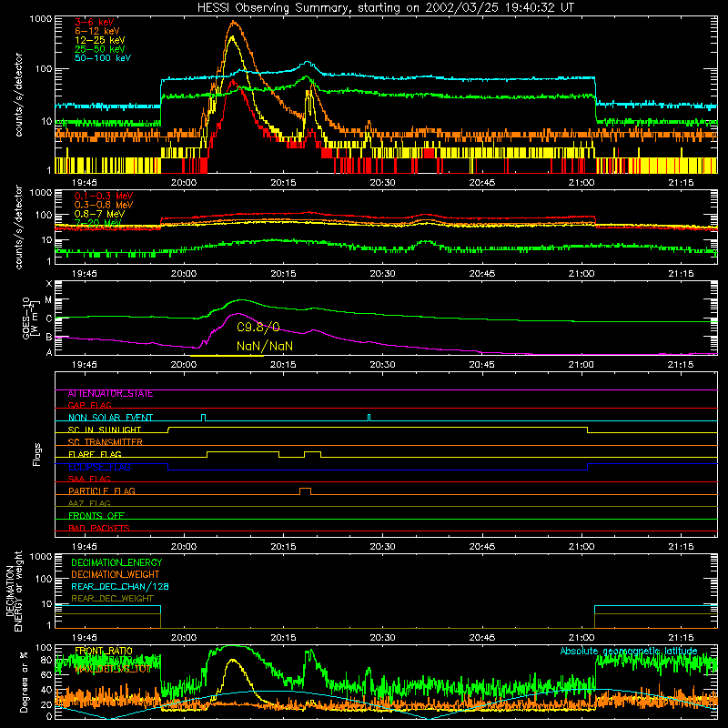Click the green 7-20 MeV bump near 20:37

click(426, 242)
